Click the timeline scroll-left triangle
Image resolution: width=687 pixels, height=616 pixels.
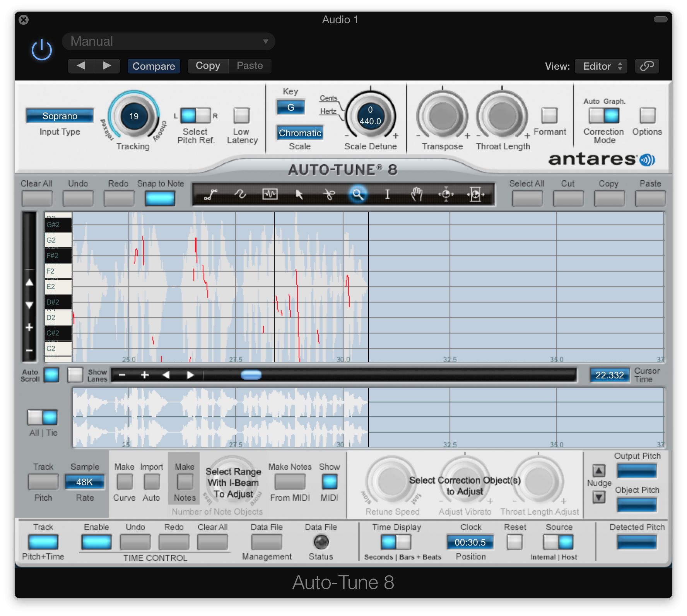[166, 375]
